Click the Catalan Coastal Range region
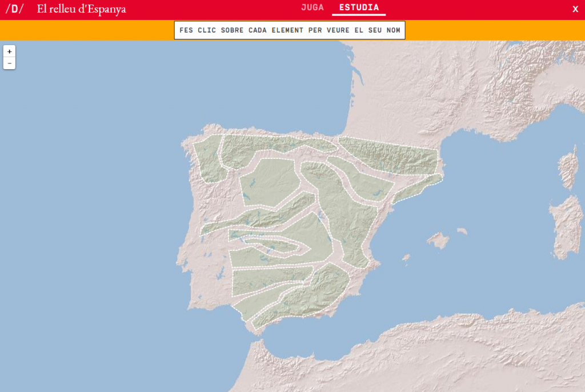 coord(417,187)
